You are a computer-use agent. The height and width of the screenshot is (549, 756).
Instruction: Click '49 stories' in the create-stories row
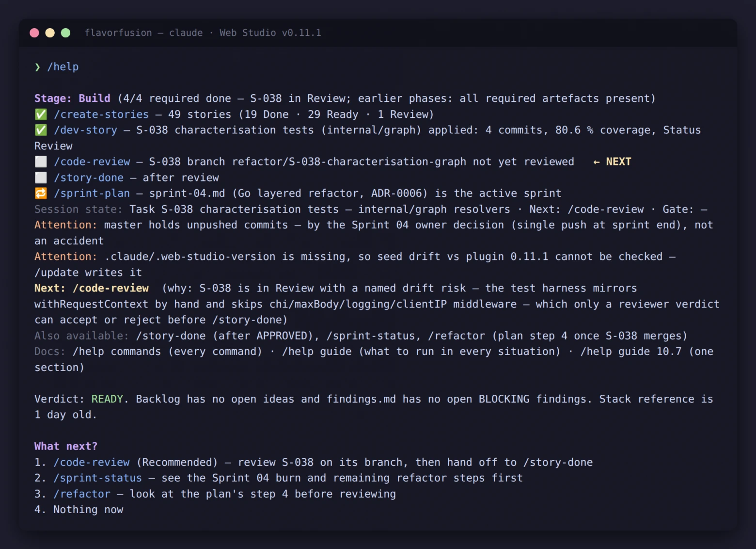(x=200, y=114)
